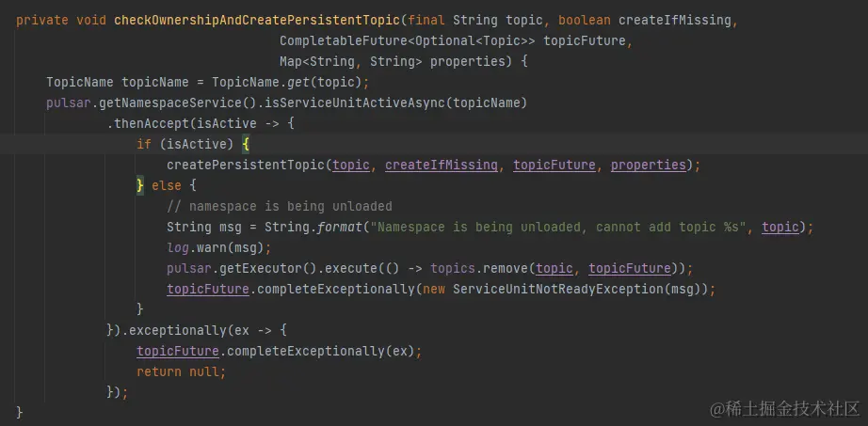This screenshot has height=426, width=868.
Task: Click the 'else' keyword
Action: (167, 186)
